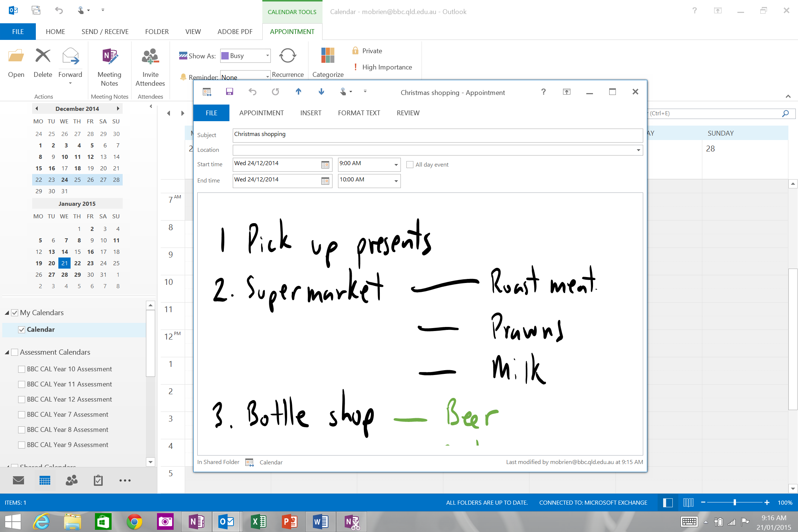Click the zoom slider handle in status bar
Image resolution: width=798 pixels, height=532 pixels.
pyautogui.click(x=735, y=502)
